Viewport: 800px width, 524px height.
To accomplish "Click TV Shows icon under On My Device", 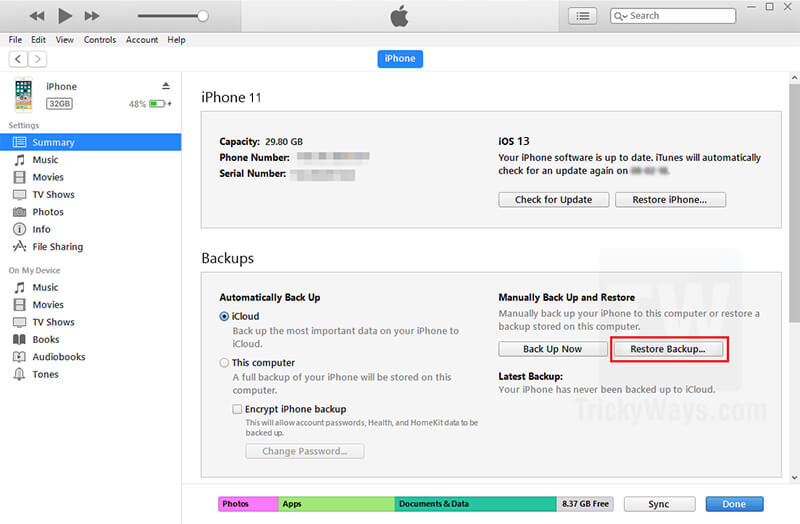I will coord(19,322).
